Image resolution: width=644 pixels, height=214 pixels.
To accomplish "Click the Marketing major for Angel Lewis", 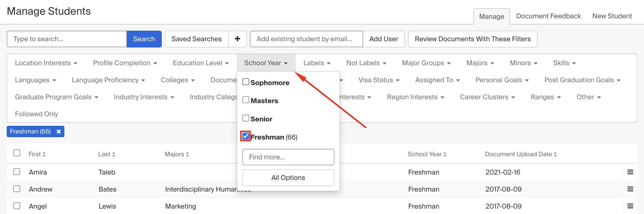I will 181,206.
